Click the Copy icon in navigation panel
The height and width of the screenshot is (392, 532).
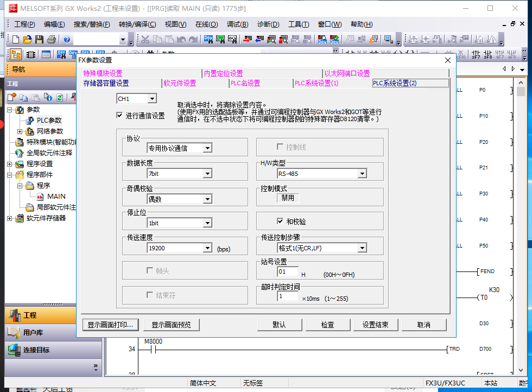23,97
